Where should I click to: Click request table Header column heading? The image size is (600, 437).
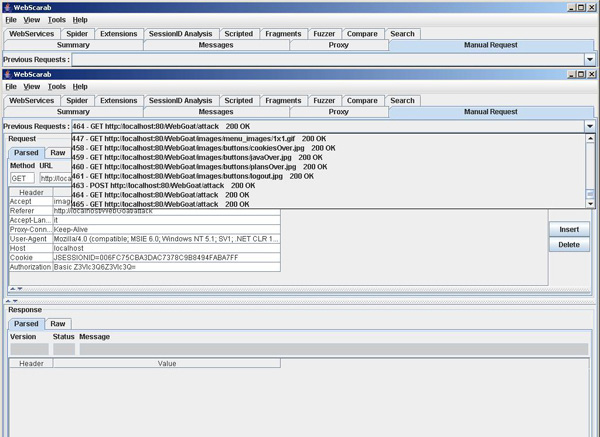pos(31,192)
